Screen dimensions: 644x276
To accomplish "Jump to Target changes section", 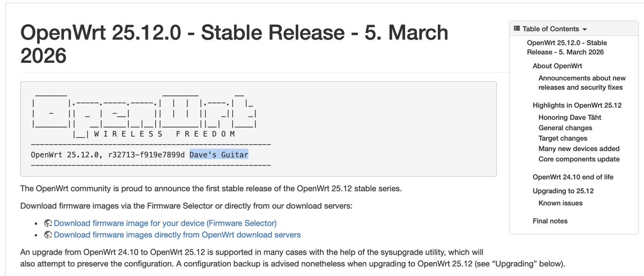I will (x=562, y=138).
